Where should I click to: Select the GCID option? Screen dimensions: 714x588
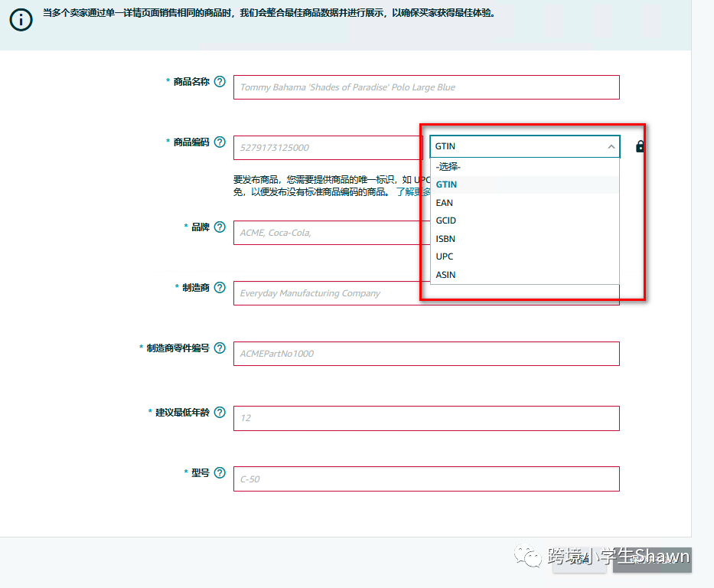point(448,220)
